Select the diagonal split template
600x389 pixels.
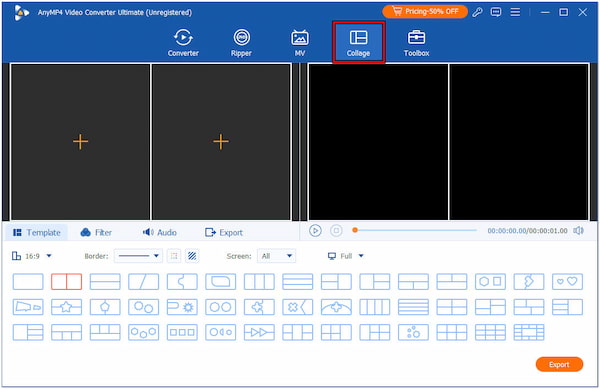point(143,282)
